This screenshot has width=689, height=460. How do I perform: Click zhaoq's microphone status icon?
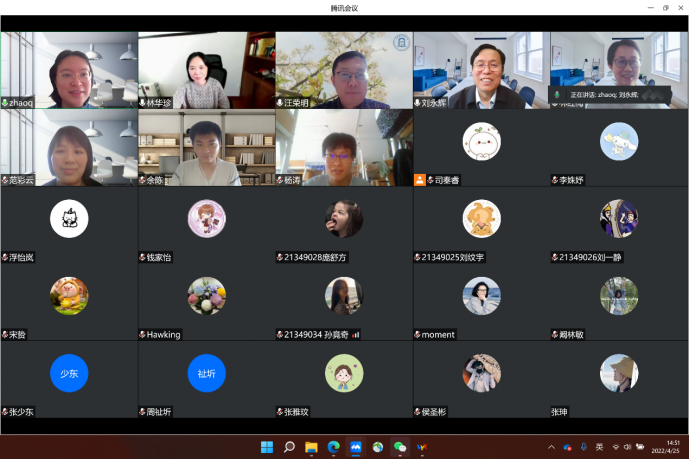(5, 103)
